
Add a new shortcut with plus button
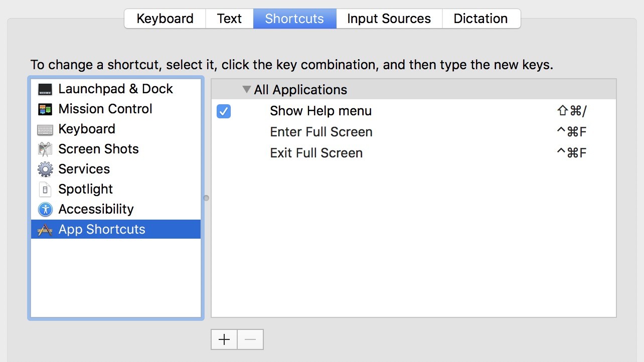click(x=224, y=339)
